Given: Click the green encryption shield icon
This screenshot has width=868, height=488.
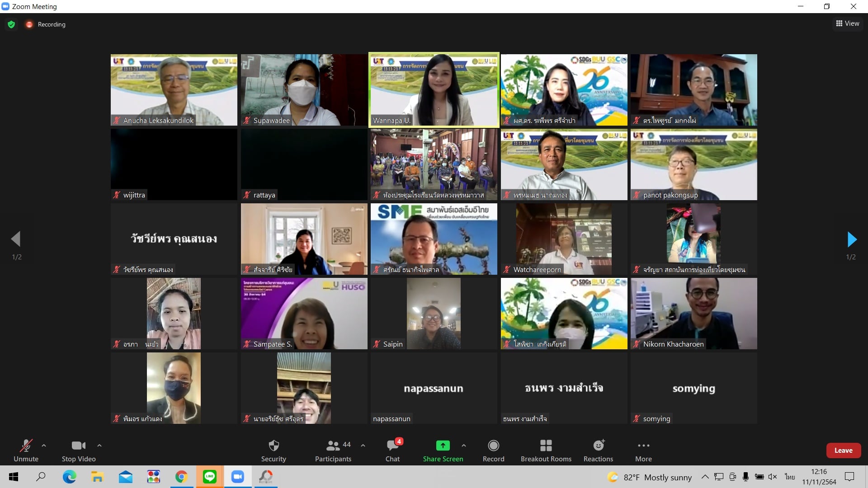Looking at the screenshot, I should coord(11,24).
